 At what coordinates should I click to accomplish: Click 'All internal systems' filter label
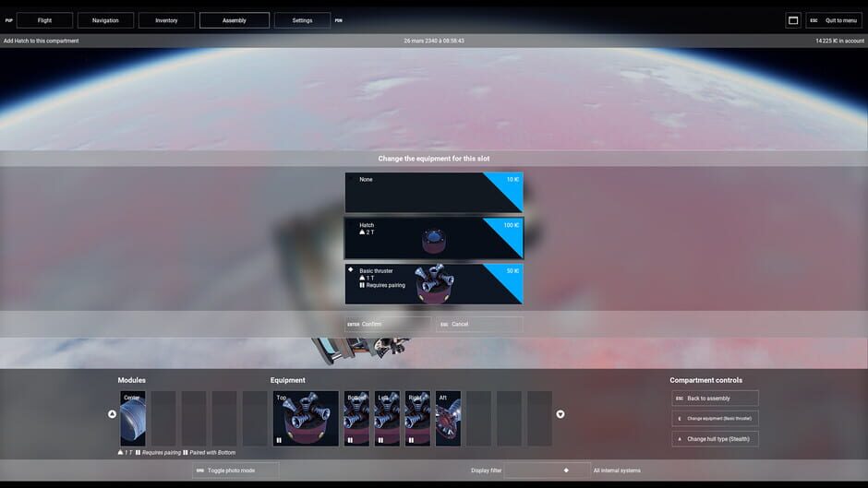(617, 470)
